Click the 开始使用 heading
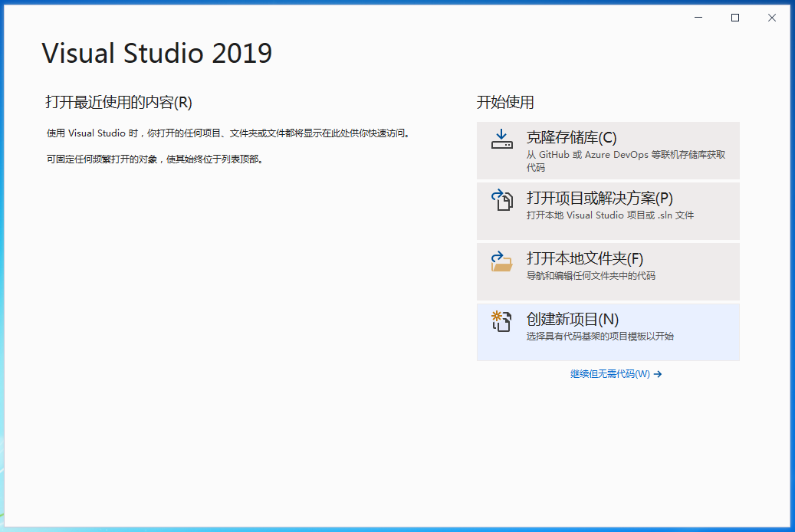 (505, 103)
